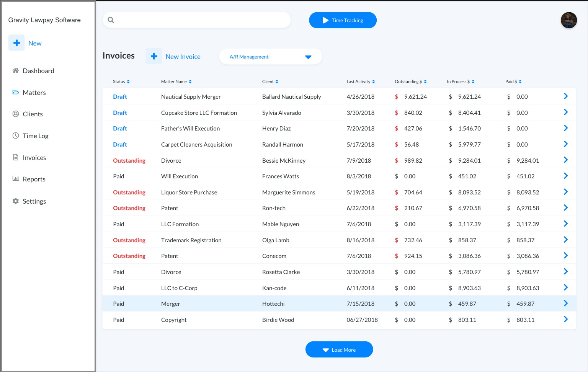Open Settings from the sidebar
Screen dimensions: 588x372
34,201
